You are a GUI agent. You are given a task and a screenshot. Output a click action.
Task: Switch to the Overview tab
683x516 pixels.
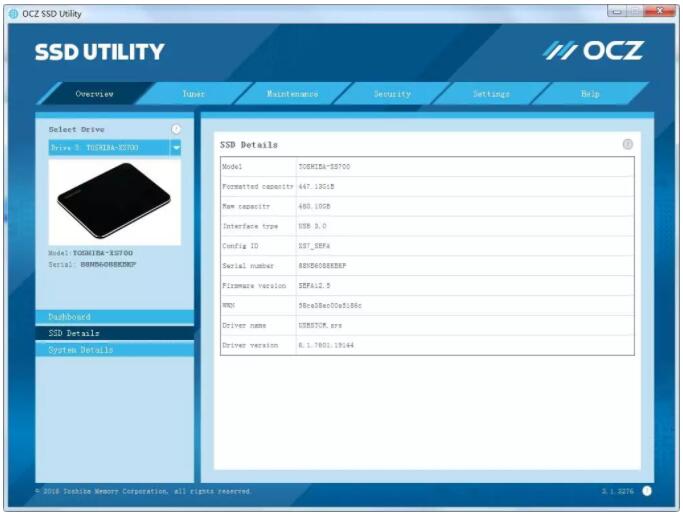pyautogui.click(x=94, y=94)
